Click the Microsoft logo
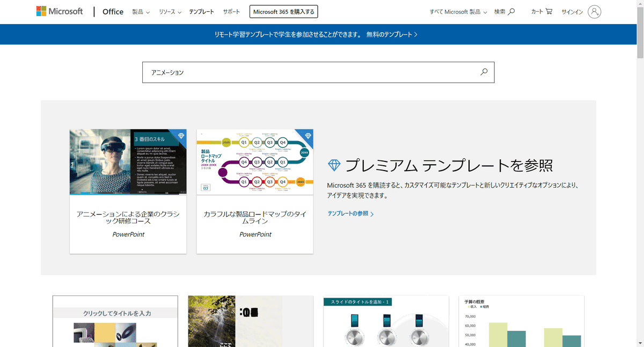 pyautogui.click(x=60, y=11)
